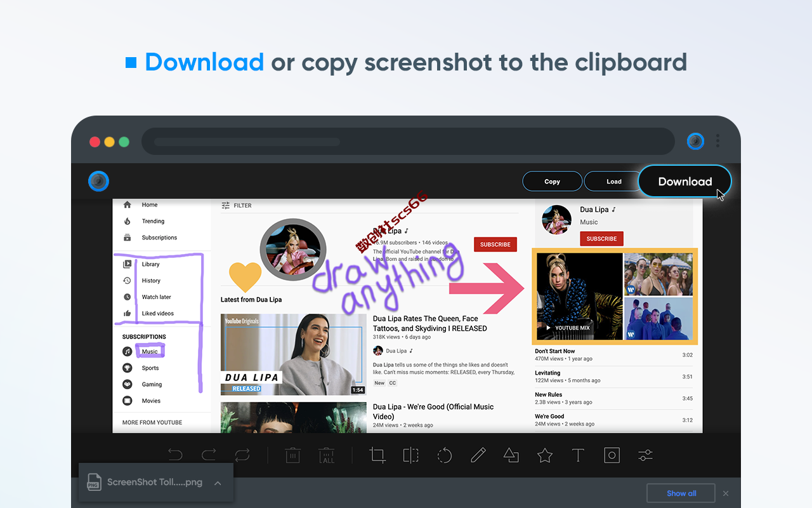Select the Shapes tool
The width and height of the screenshot is (812, 508).
(x=511, y=455)
